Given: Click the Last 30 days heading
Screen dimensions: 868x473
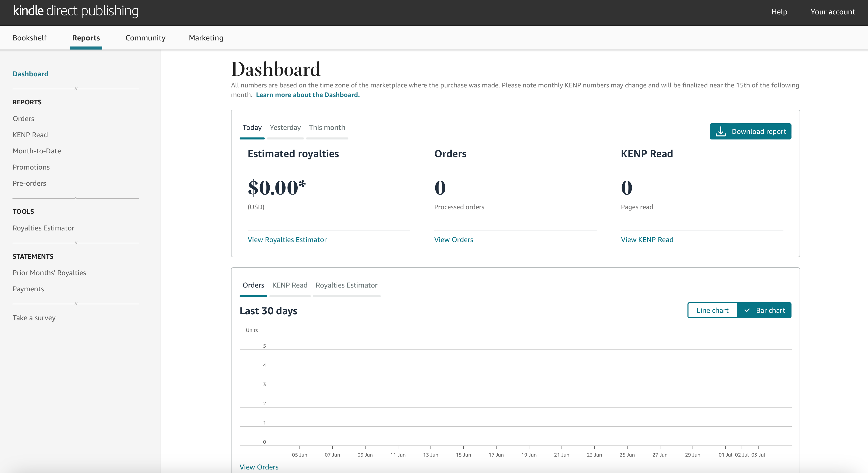Looking at the screenshot, I should [268, 311].
